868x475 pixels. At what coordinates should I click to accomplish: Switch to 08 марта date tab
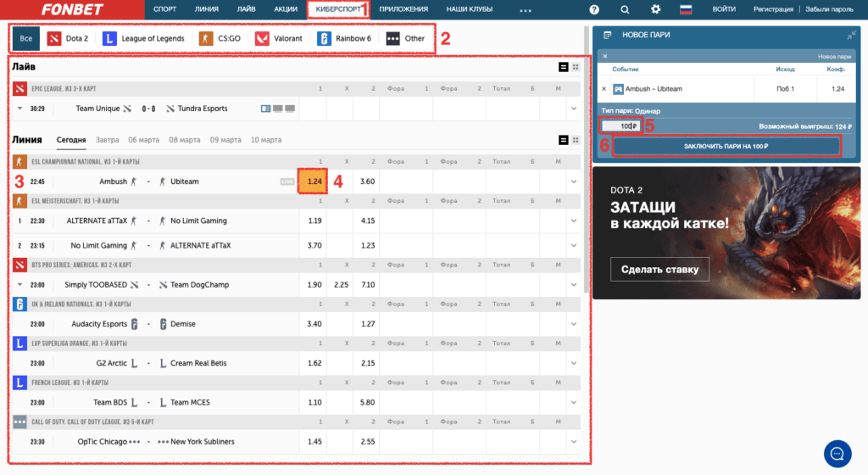click(x=184, y=140)
